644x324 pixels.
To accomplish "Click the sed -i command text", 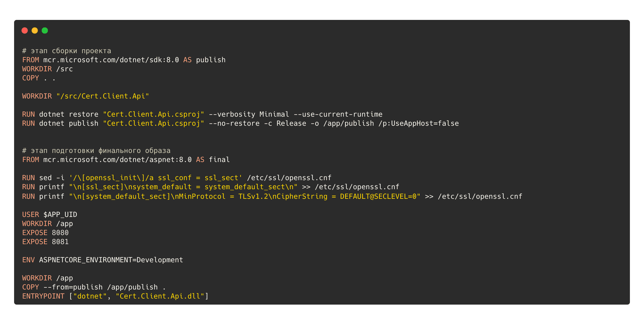I will tap(52, 178).
